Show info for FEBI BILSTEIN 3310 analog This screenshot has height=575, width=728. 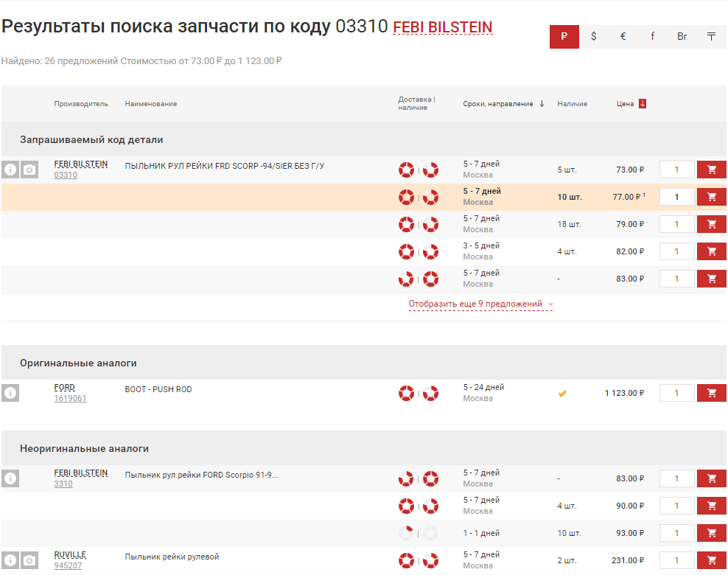(10, 478)
